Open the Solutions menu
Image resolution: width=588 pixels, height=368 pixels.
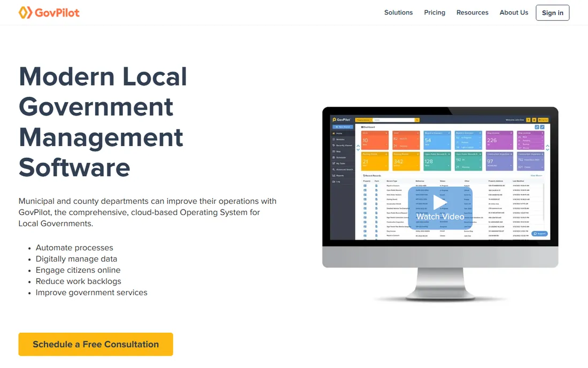[x=398, y=12]
